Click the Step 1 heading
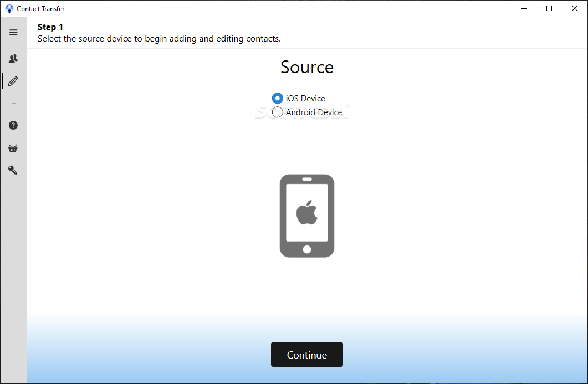This screenshot has width=588, height=384. tap(50, 27)
